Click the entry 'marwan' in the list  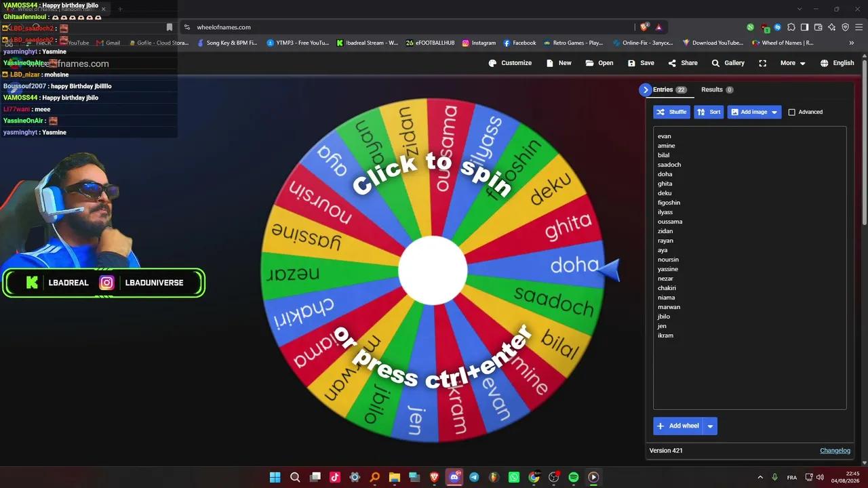click(x=669, y=307)
